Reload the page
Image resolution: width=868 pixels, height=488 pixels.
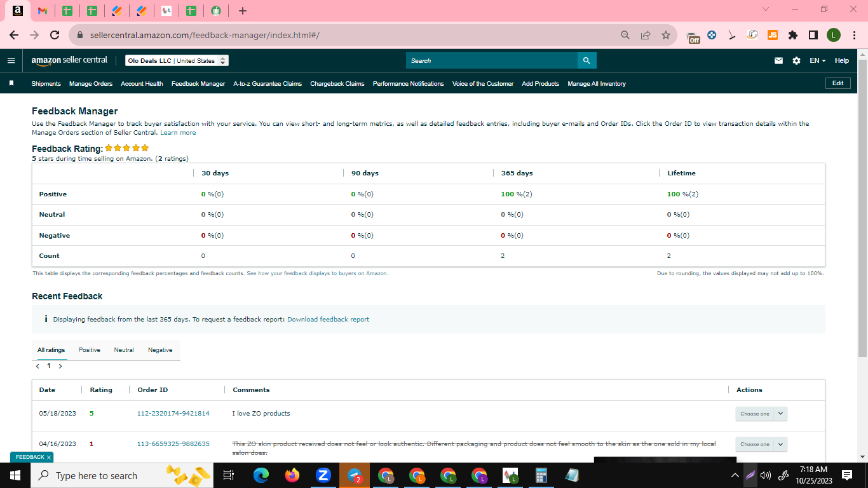click(55, 35)
